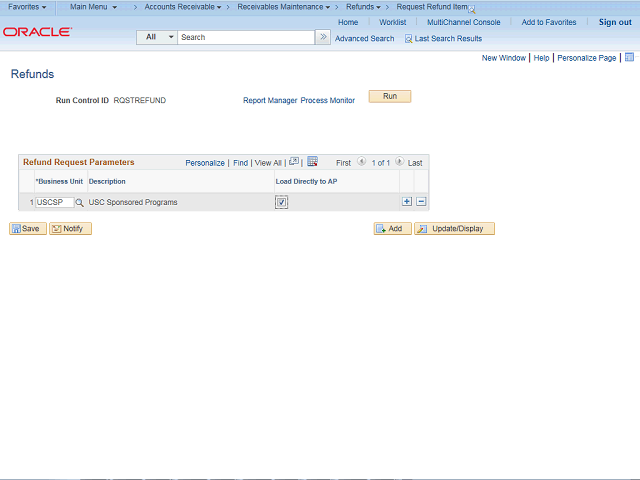This screenshot has height=480, width=640.
Task: Click the RQSTREFUND run control value
Action: pyautogui.click(x=140, y=100)
